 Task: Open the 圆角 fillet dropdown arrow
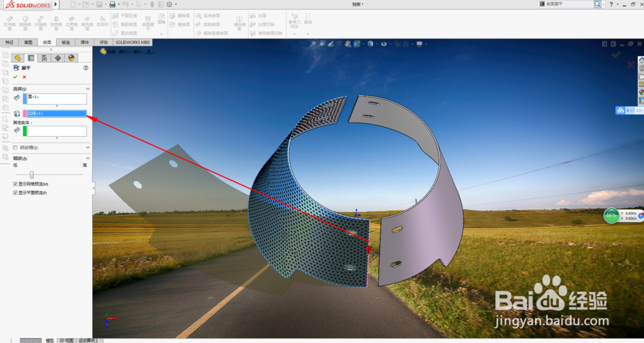(162, 34)
